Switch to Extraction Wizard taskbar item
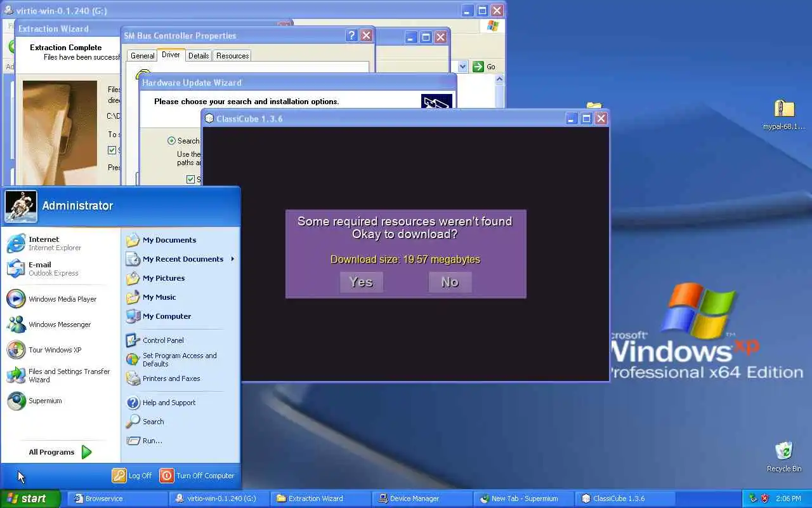The height and width of the screenshot is (508, 812). [321, 498]
